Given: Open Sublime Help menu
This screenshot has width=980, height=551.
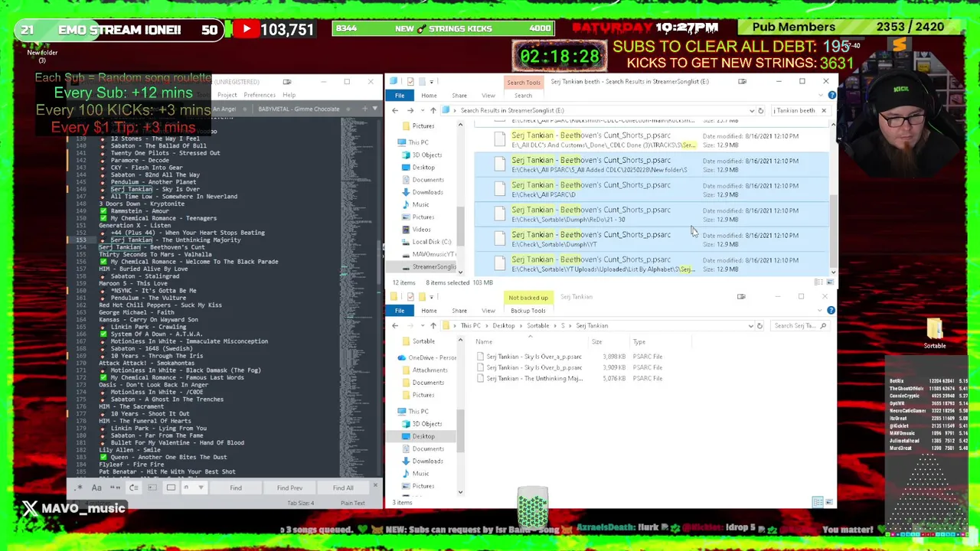Looking at the screenshot, I should click(289, 95).
